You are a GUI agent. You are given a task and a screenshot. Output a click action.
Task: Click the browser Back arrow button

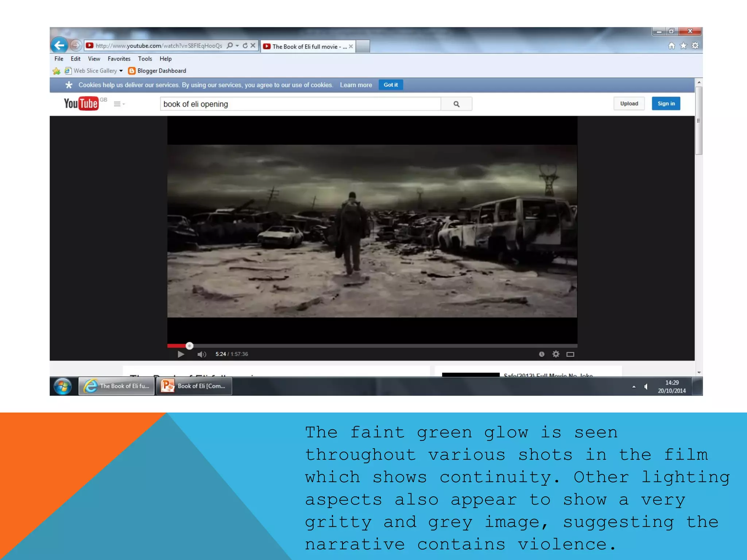click(x=59, y=46)
